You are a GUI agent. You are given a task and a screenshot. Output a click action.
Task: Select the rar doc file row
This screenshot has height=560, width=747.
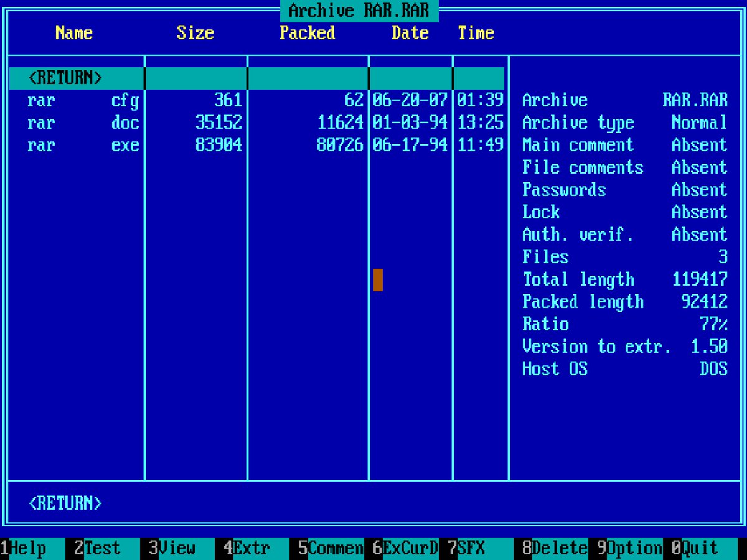[256, 123]
